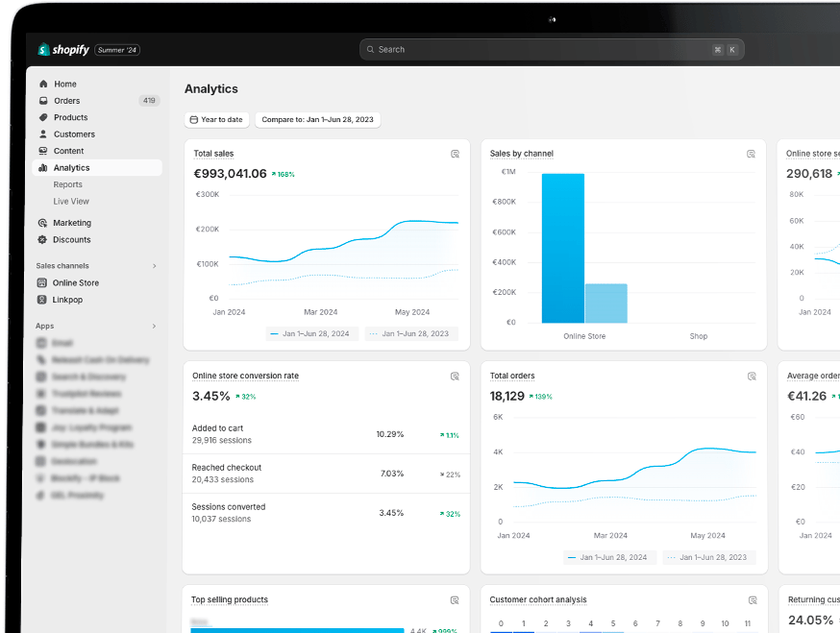Click the Shopify logo in top bar
The image size is (840, 633).
click(63, 50)
